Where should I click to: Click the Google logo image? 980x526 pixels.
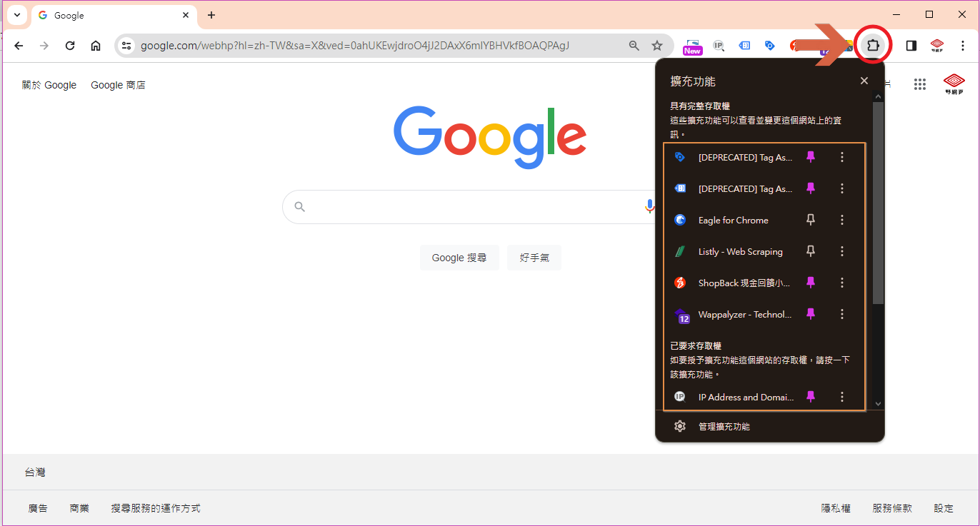[x=490, y=137]
